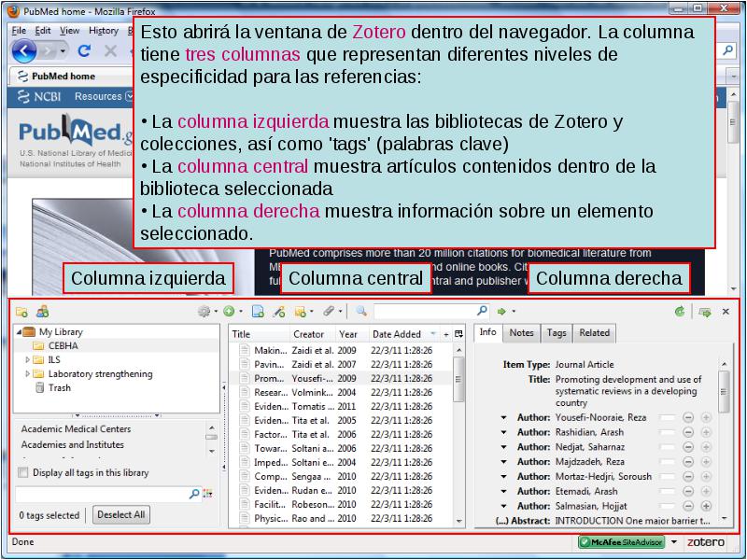Open the McAfee SiteAdvisor dropdown arrow
This screenshot has height=560, width=747.
[674, 542]
